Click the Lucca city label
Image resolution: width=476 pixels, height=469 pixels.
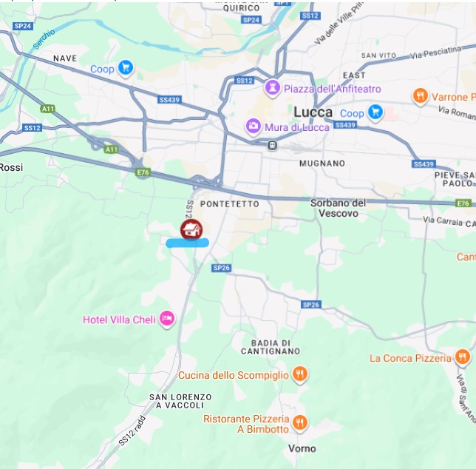click(x=313, y=112)
